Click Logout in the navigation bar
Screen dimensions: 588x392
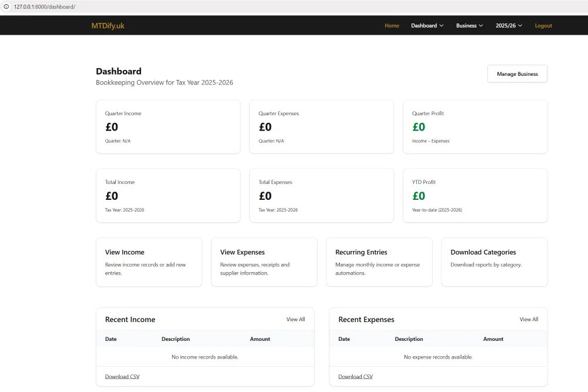(x=543, y=25)
